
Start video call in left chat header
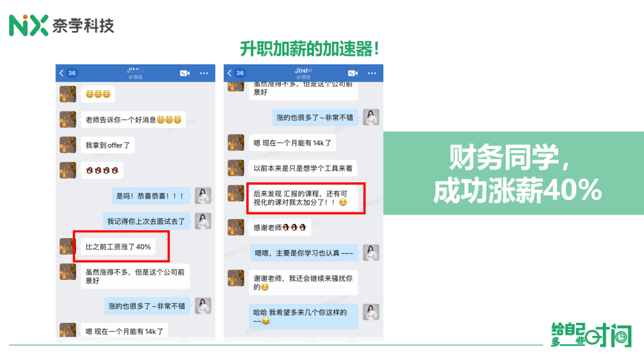pos(185,73)
